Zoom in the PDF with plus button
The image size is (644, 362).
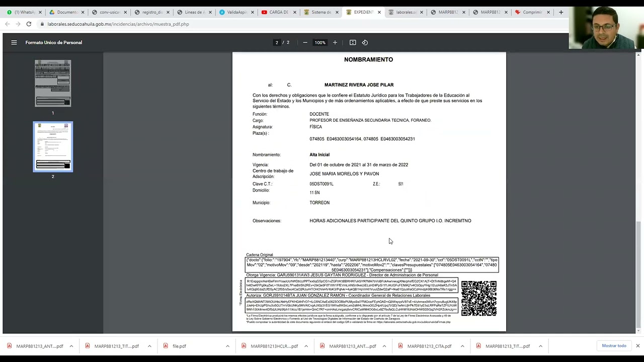[x=335, y=43]
